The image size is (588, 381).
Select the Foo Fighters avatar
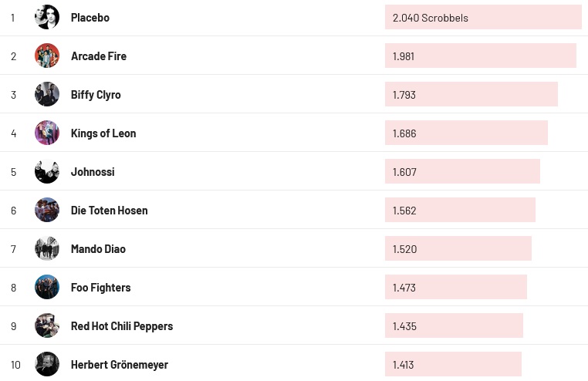47,287
